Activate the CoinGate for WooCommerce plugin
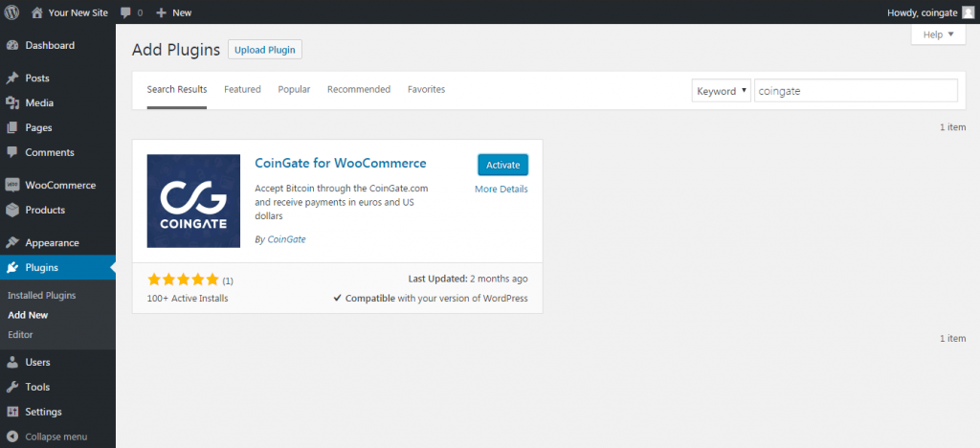 (503, 165)
